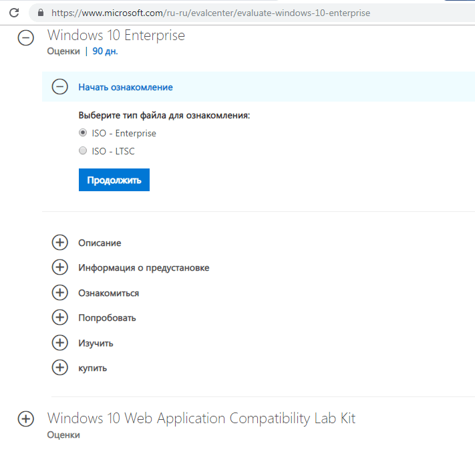Open the Оценки label under Windows 10 Enterprise
The height and width of the screenshot is (476, 475).
[x=63, y=51]
